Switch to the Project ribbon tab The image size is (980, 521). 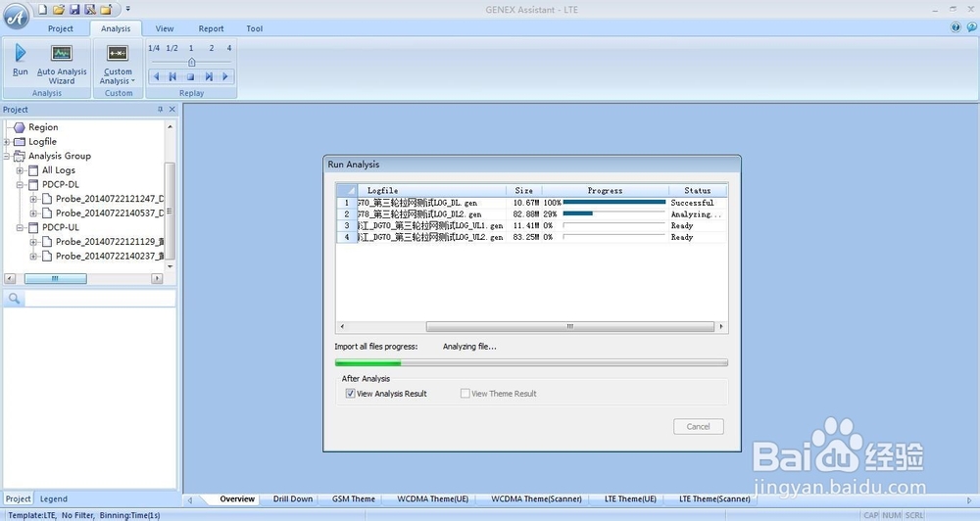tap(61, 28)
